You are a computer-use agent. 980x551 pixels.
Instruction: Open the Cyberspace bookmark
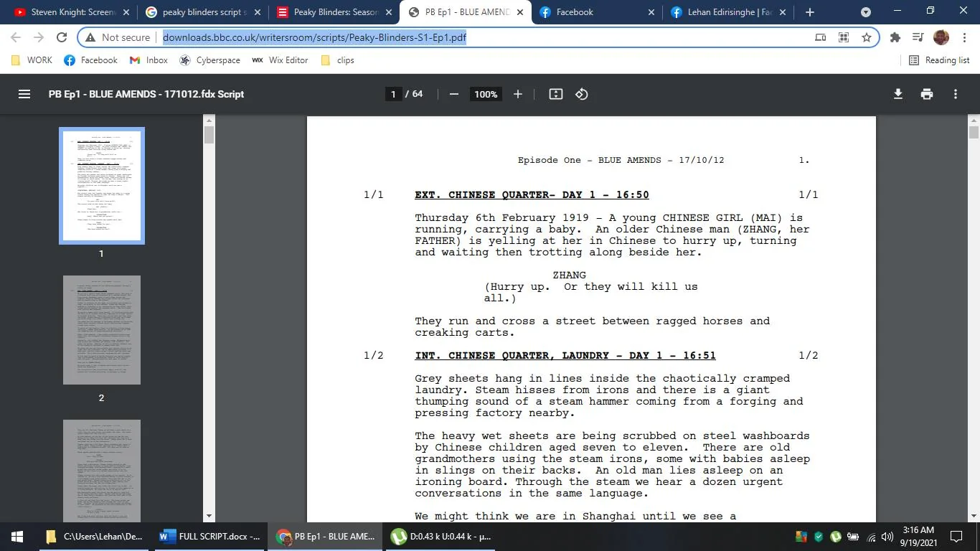pyautogui.click(x=210, y=60)
